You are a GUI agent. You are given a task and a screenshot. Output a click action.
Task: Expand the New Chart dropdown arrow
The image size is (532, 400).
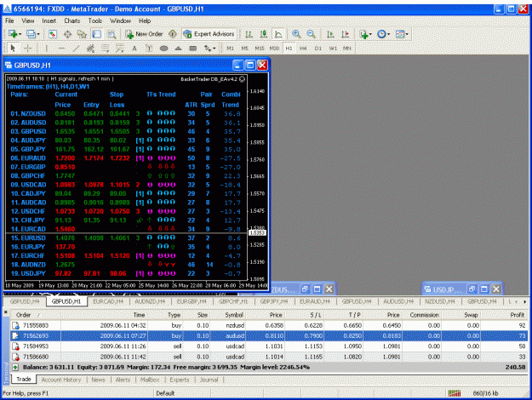tap(20, 34)
